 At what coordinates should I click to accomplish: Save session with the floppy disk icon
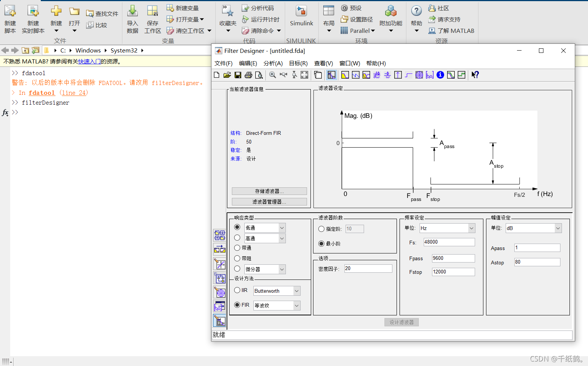(238, 75)
